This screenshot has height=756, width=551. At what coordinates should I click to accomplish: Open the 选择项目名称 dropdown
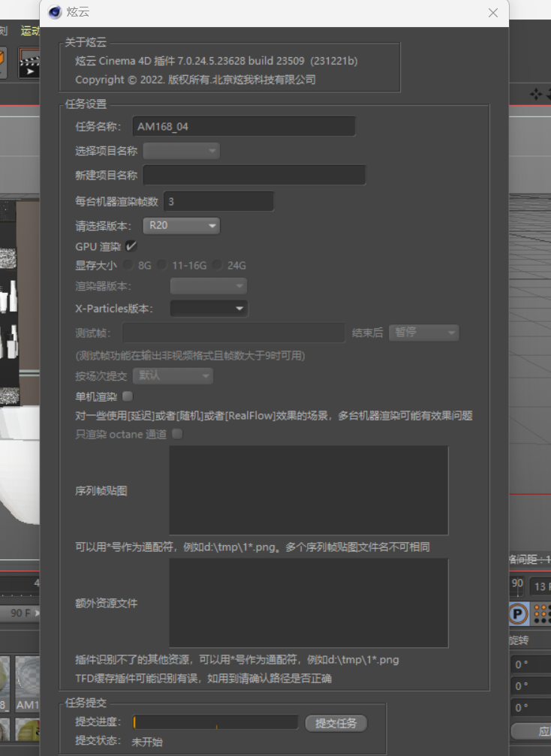tap(181, 151)
